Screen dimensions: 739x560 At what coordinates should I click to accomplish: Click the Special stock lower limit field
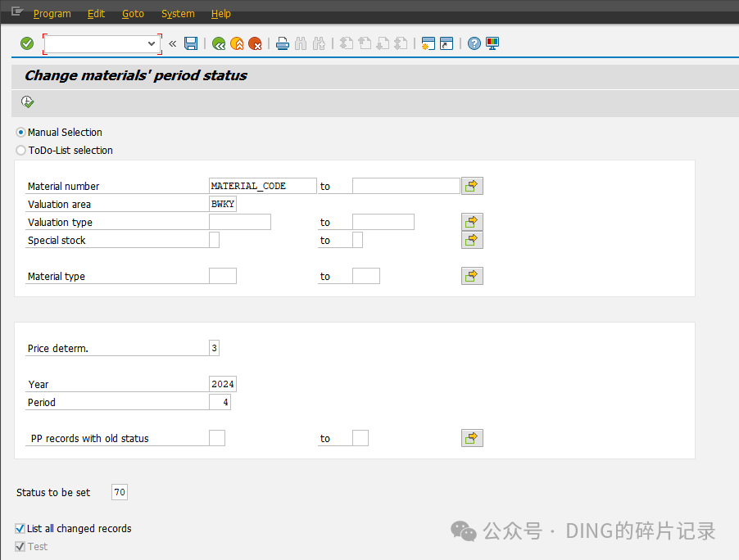pyautogui.click(x=214, y=240)
